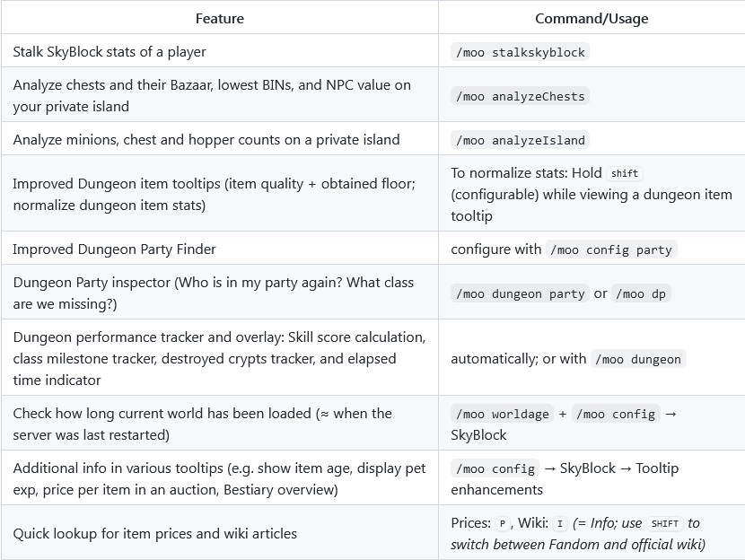The height and width of the screenshot is (560, 745).
Task: Click /moo config in Tooltip enhancements row
Action: 495,468
